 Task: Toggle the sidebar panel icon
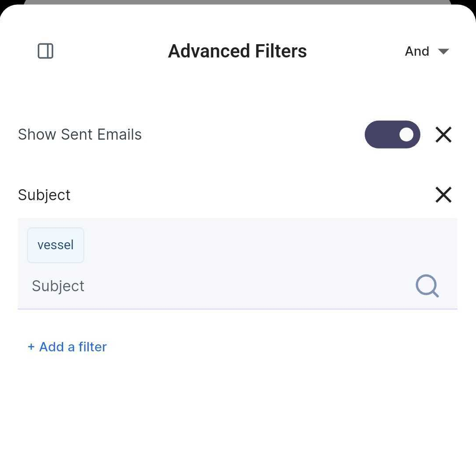pyautogui.click(x=45, y=51)
